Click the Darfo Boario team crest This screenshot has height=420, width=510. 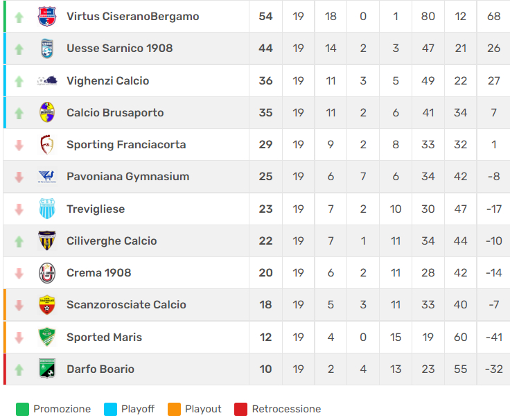click(x=47, y=369)
